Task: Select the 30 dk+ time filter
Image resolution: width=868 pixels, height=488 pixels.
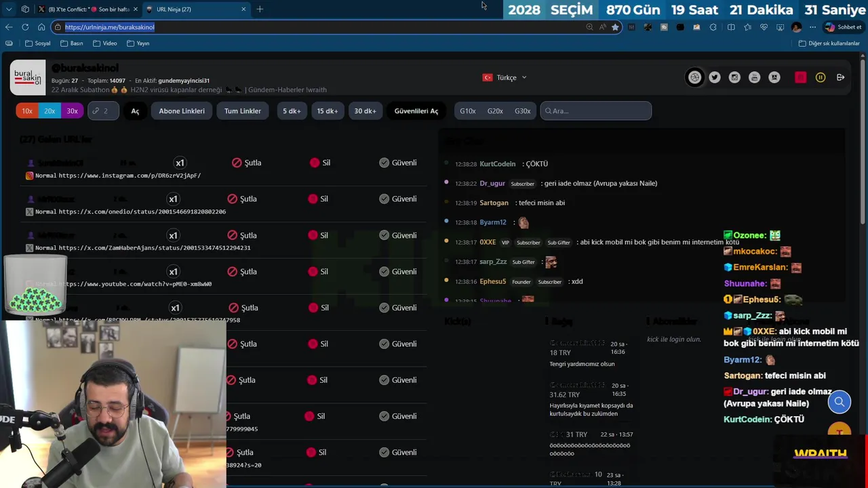Action: click(x=365, y=111)
